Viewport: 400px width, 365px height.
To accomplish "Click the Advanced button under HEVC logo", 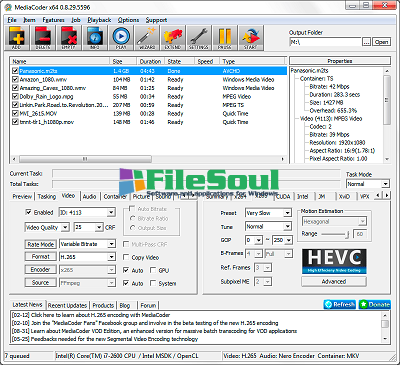I will tap(334, 282).
